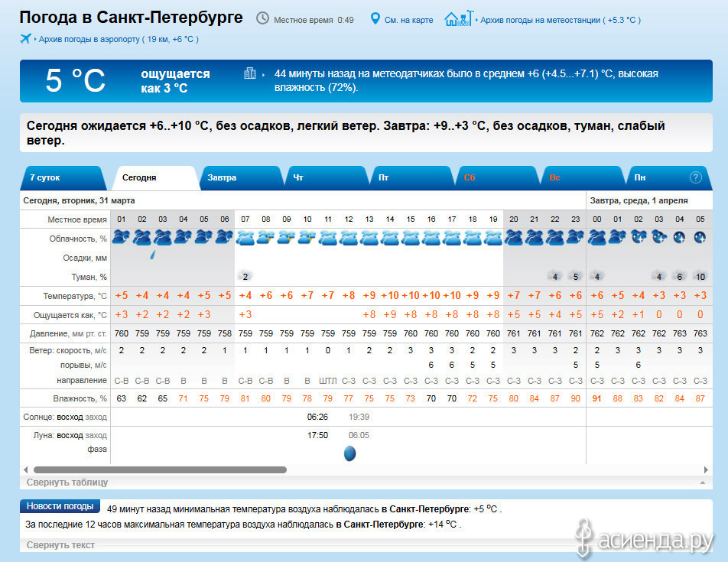The image size is (728, 562).
Task: Click the rain cloud icon at 03 hour
Action: pyautogui.click(x=163, y=238)
